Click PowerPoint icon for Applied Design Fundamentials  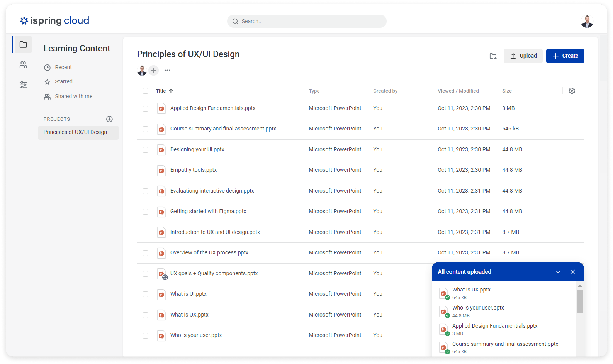pos(161,108)
